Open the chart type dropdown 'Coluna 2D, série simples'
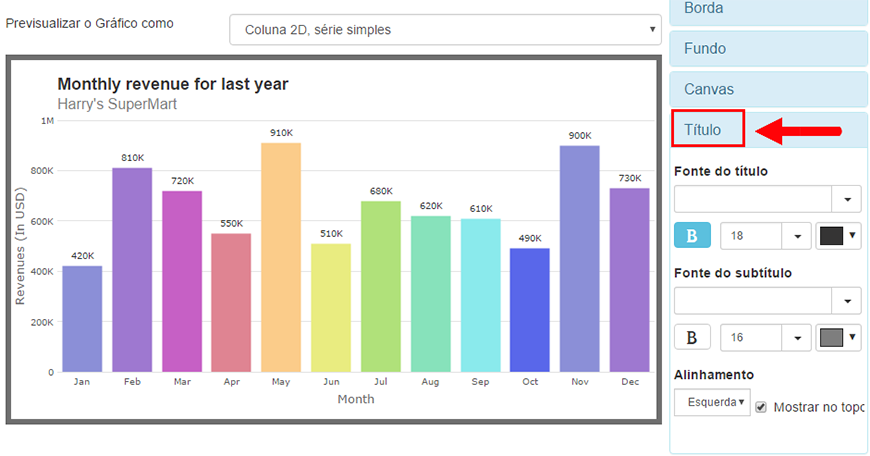The height and width of the screenshot is (456, 870). (445, 30)
